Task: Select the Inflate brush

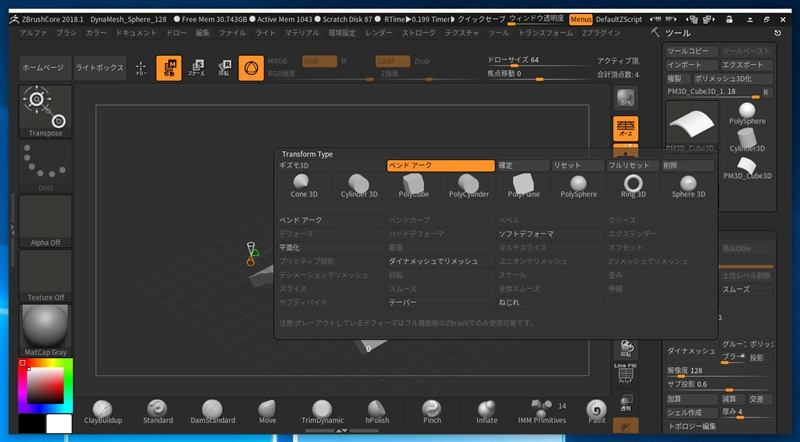Action: coord(487,412)
